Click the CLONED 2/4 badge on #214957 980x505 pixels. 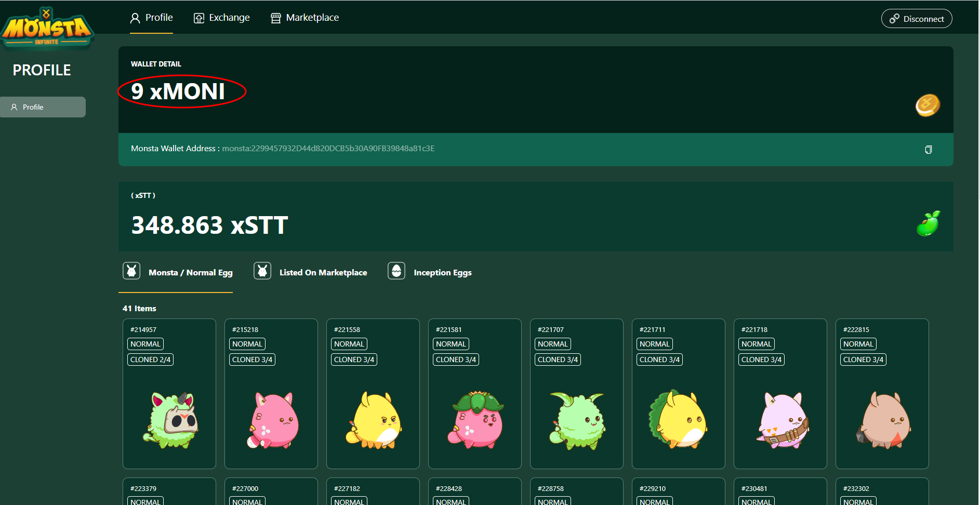point(150,360)
